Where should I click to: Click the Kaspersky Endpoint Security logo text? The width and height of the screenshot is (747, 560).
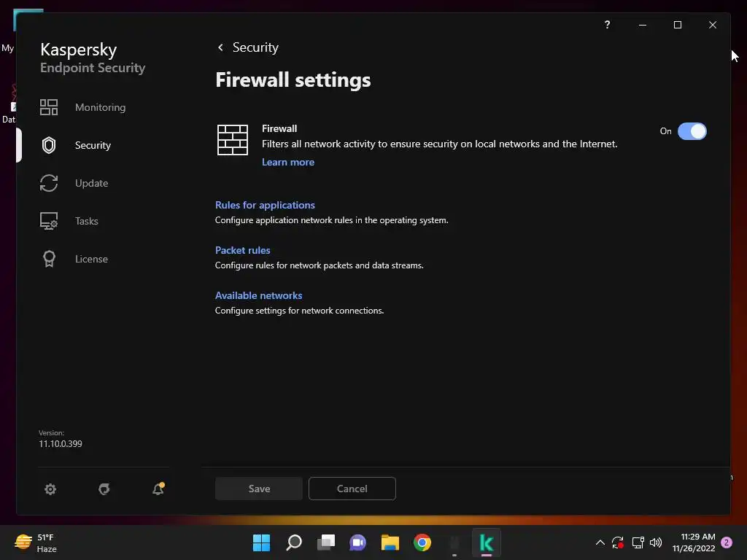(x=93, y=58)
